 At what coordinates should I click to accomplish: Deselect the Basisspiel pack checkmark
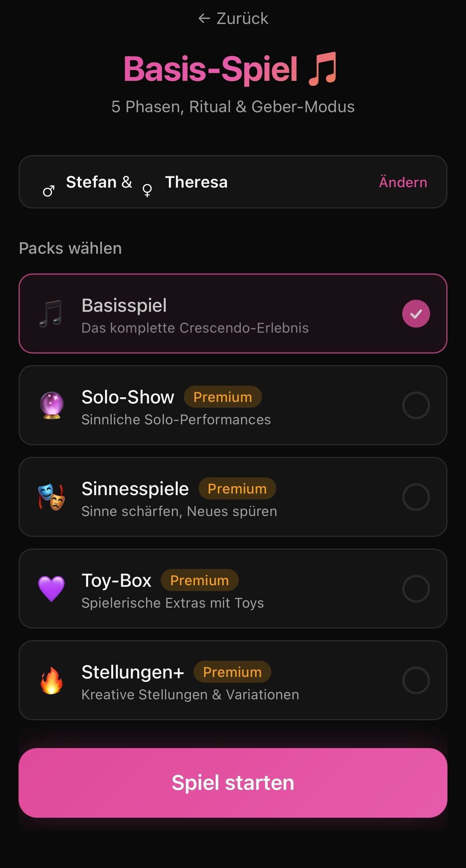tap(416, 313)
